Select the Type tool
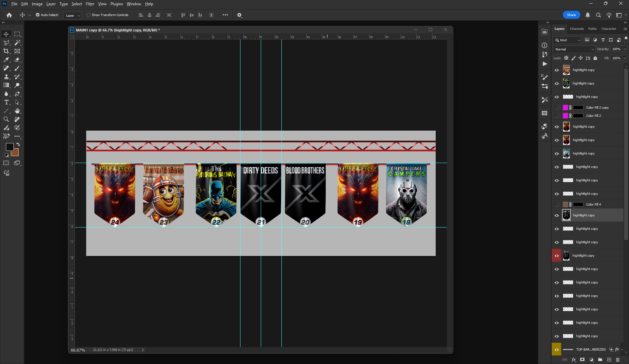This screenshot has height=364, width=629. pyautogui.click(x=6, y=102)
